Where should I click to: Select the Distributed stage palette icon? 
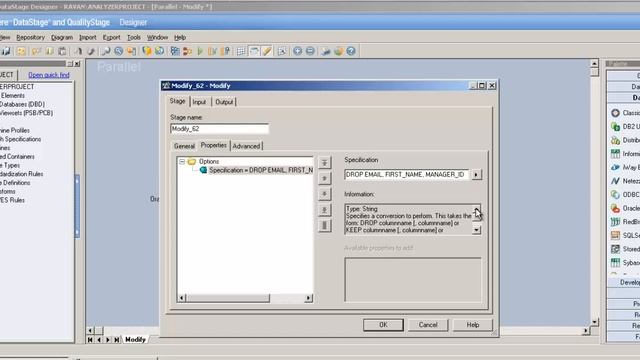click(x=616, y=140)
